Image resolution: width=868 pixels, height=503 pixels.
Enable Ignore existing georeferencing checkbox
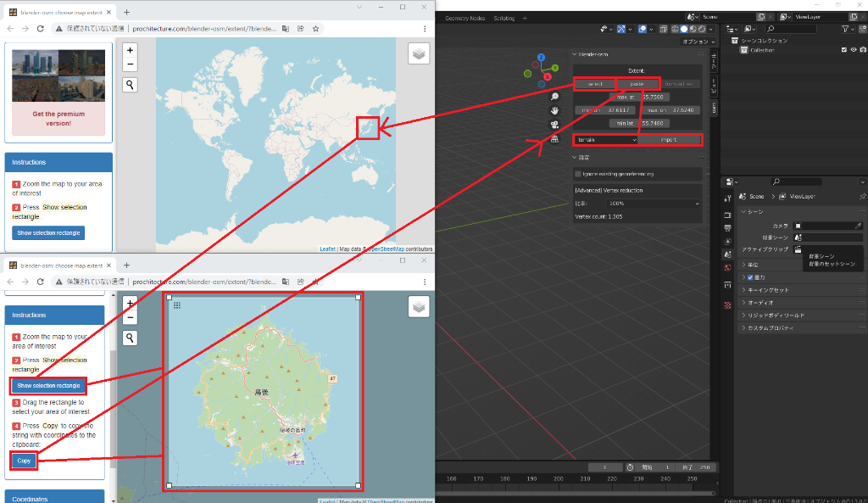click(578, 174)
